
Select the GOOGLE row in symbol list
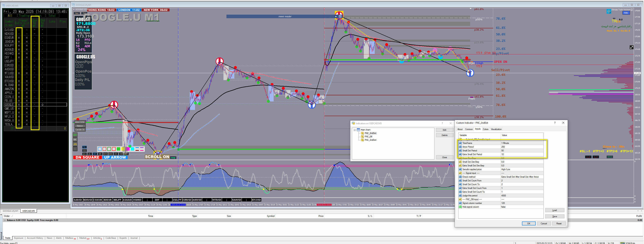tap(9, 105)
